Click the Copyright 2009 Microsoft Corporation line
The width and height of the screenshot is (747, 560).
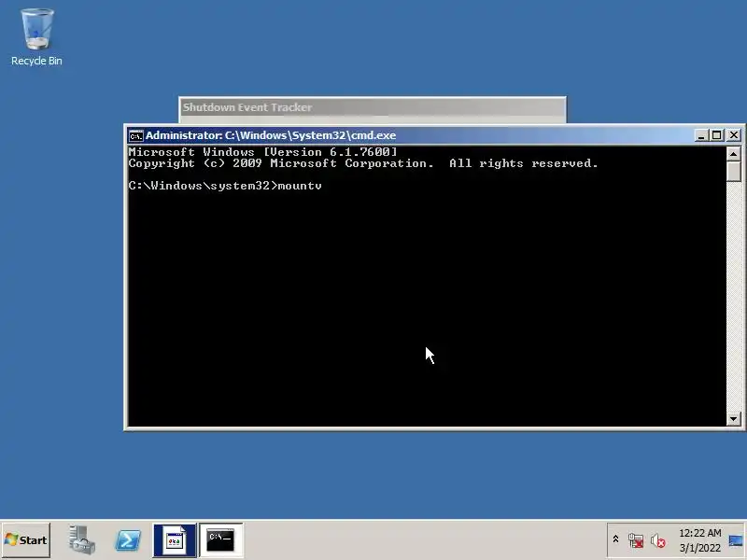[363, 163]
